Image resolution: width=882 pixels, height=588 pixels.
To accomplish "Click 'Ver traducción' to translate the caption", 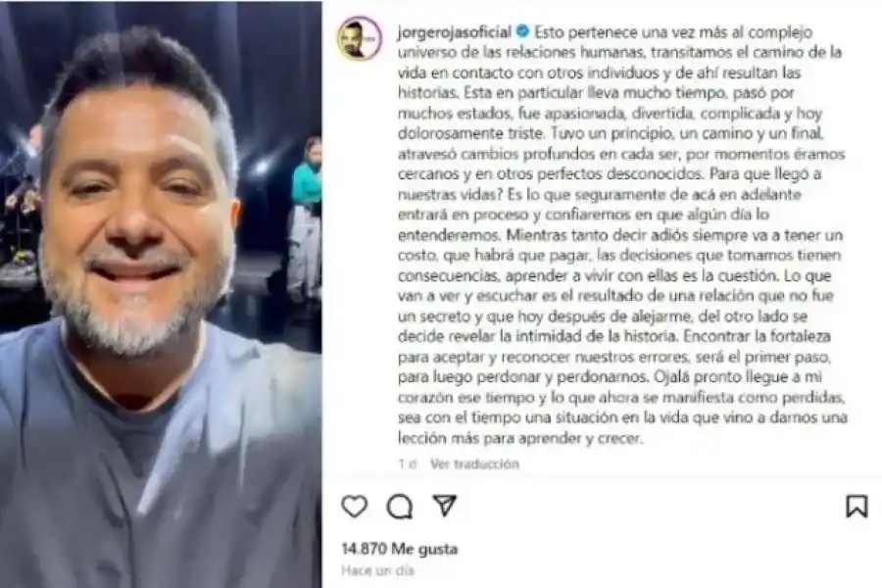I will 474,465.
